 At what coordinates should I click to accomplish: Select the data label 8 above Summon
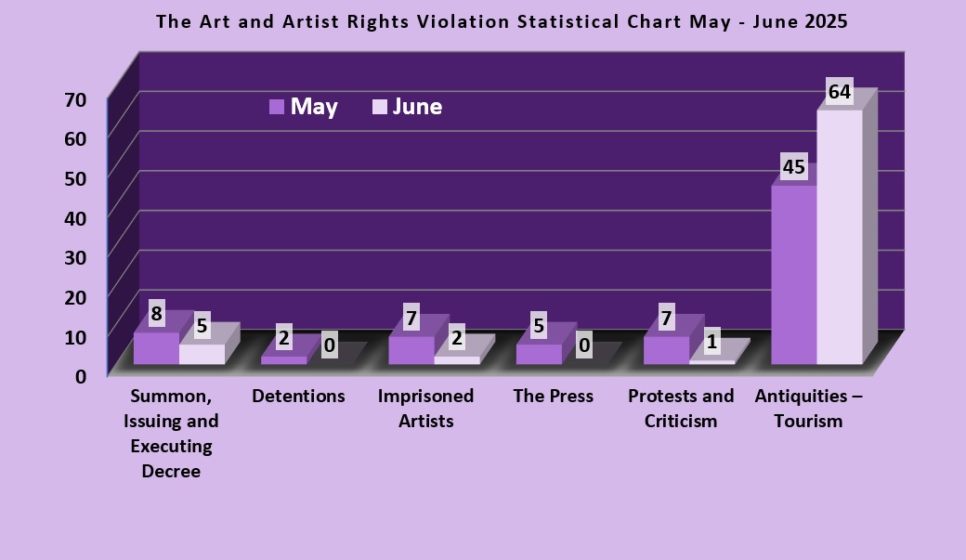156,314
